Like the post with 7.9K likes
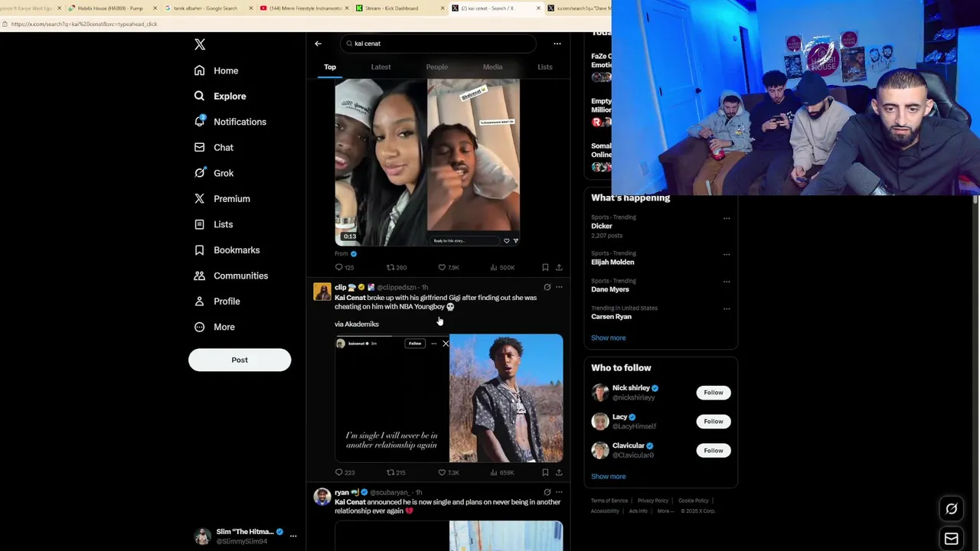 tap(449, 267)
